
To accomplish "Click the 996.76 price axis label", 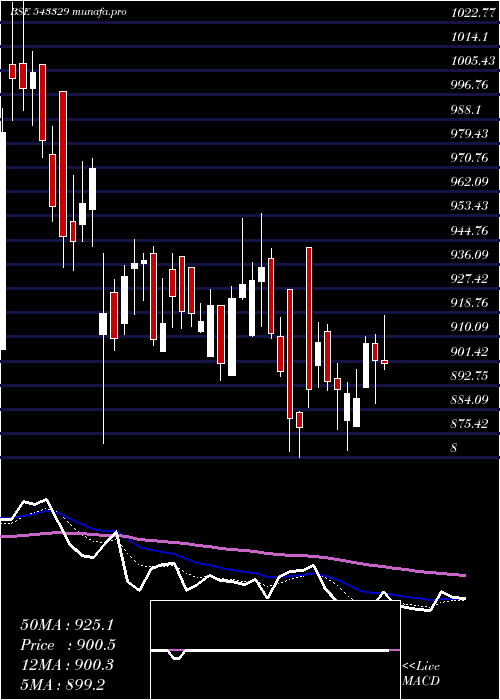I will click(470, 85).
